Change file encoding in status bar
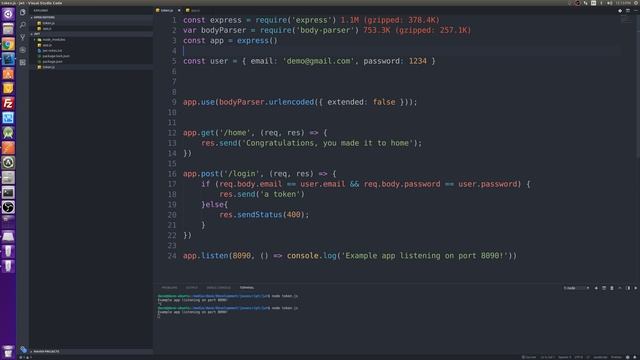This screenshot has height=360, width=640. (579, 357)
